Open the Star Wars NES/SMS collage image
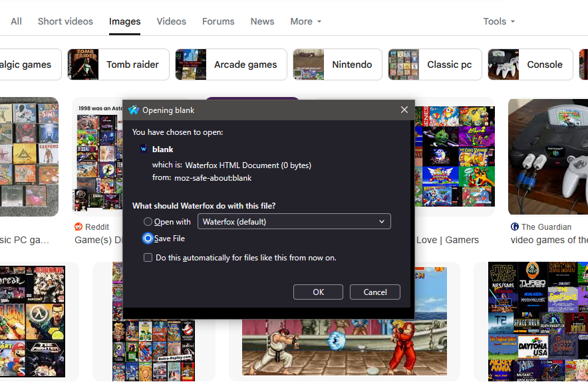 click(538, 322)
